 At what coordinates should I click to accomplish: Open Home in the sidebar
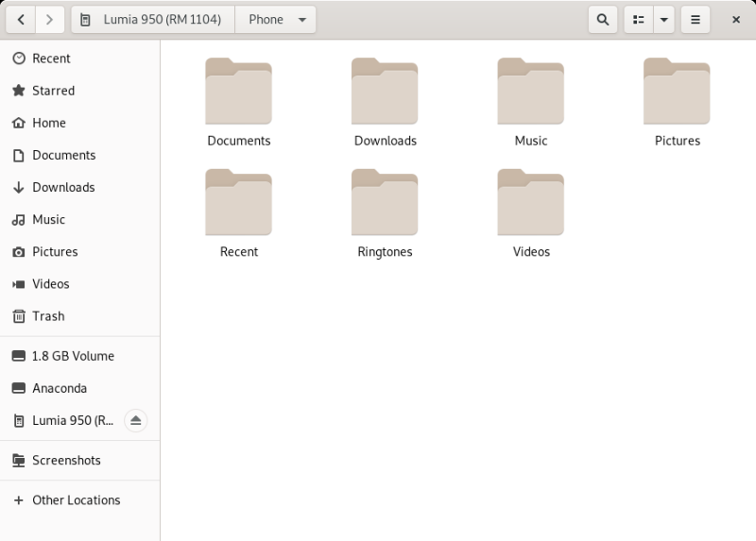[49, 123]
